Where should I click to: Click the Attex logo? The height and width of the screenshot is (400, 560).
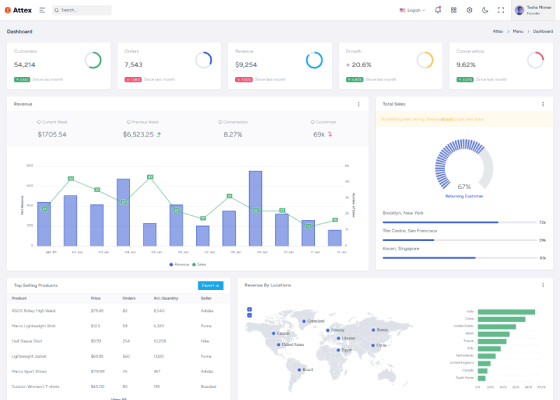18,10
